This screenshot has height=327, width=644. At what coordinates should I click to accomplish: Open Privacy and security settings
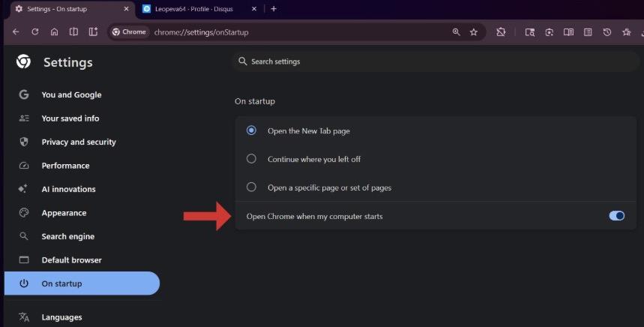[x=79, y=142]
